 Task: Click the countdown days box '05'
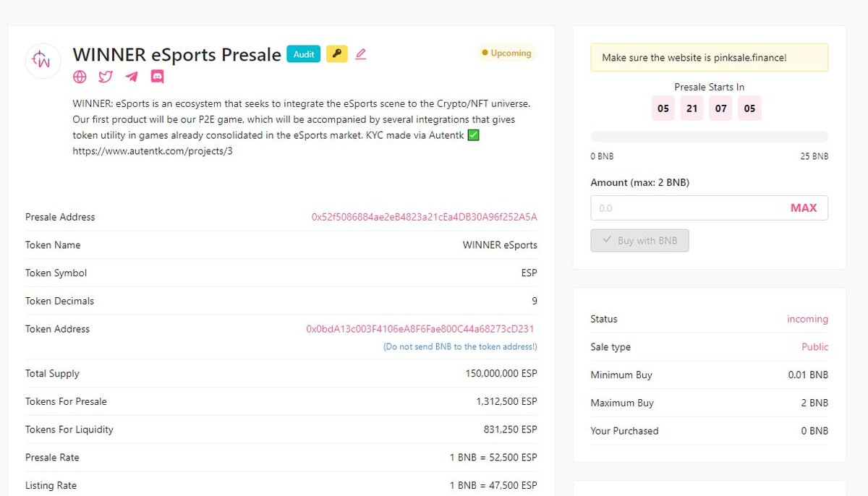663,108
